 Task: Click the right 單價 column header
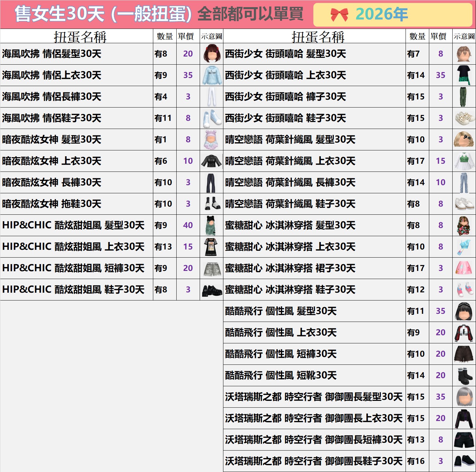[439, 36]
